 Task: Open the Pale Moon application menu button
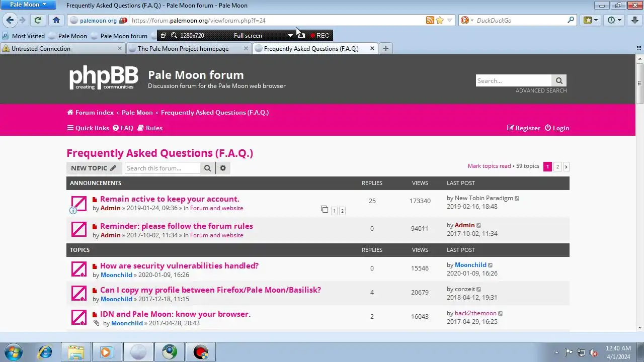(x=28, y=5)
